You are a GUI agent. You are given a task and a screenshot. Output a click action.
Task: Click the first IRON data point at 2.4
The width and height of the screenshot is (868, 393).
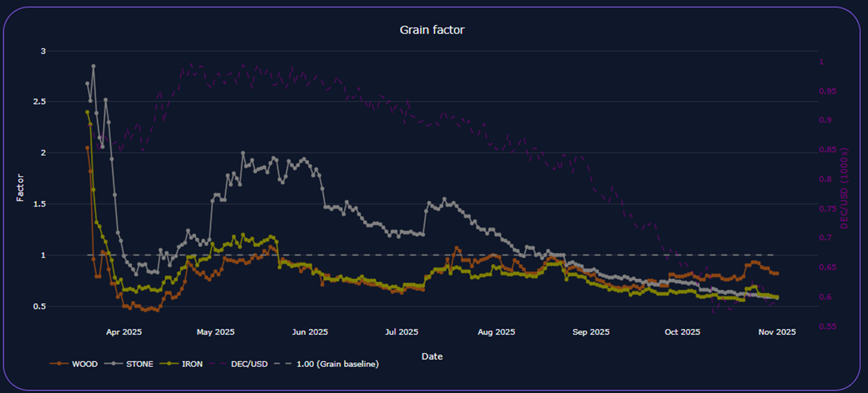click(87, 112)
